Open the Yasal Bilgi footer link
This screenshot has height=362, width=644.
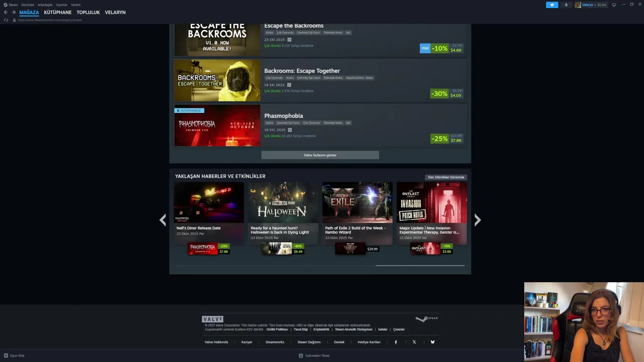pos(301,329)
